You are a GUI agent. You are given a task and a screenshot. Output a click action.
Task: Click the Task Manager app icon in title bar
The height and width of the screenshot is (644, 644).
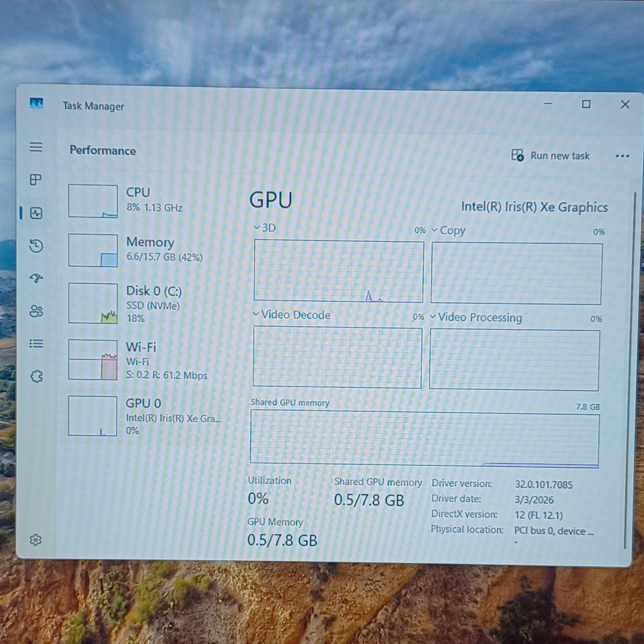[36, 103]
